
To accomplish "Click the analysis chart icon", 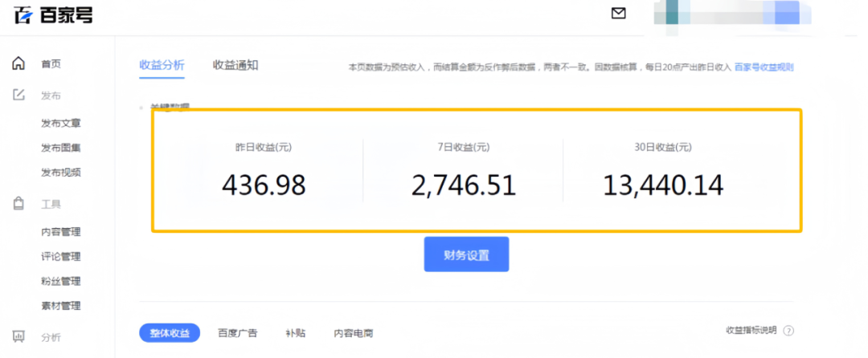I will tap(18, 337).
